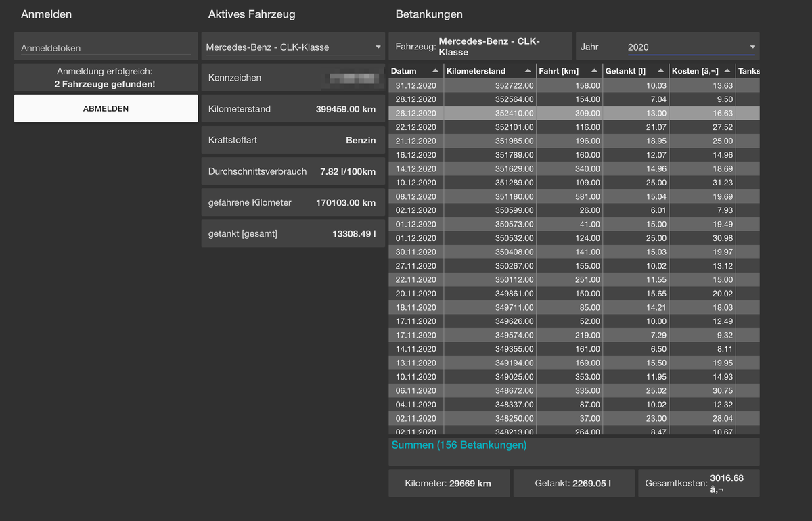Screen dimensions: 812x521
Task: Click the sort arrow in Datum column
Action: click(x=435, y=71)
